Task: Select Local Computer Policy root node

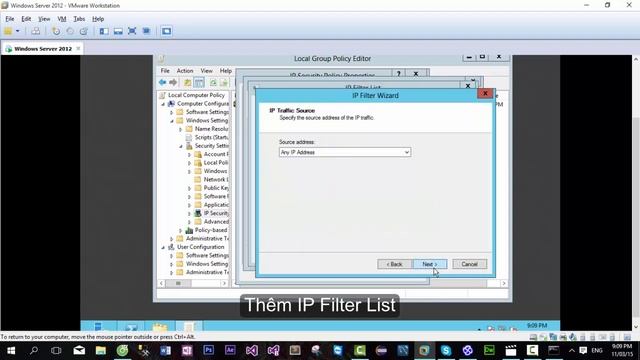Action: [196, 95]
